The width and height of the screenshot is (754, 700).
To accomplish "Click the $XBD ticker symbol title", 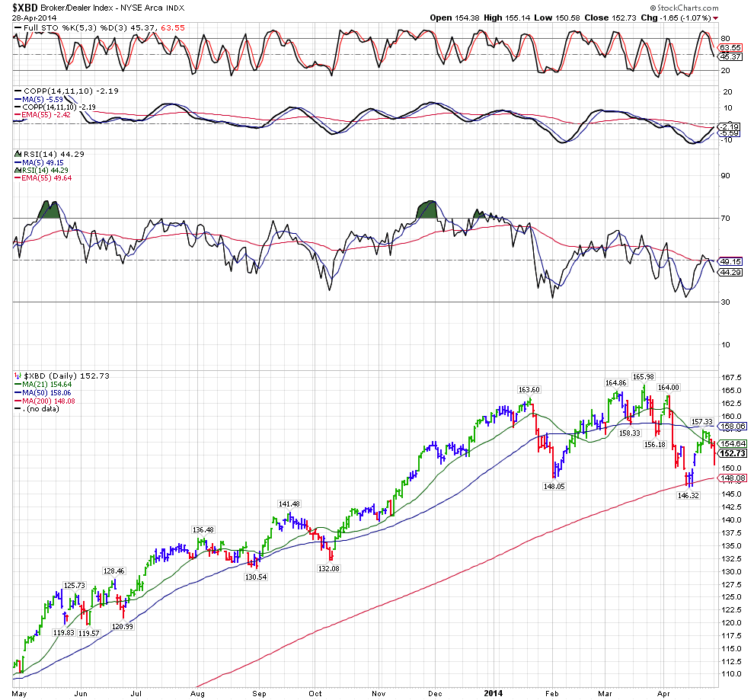I will point(20,6).
